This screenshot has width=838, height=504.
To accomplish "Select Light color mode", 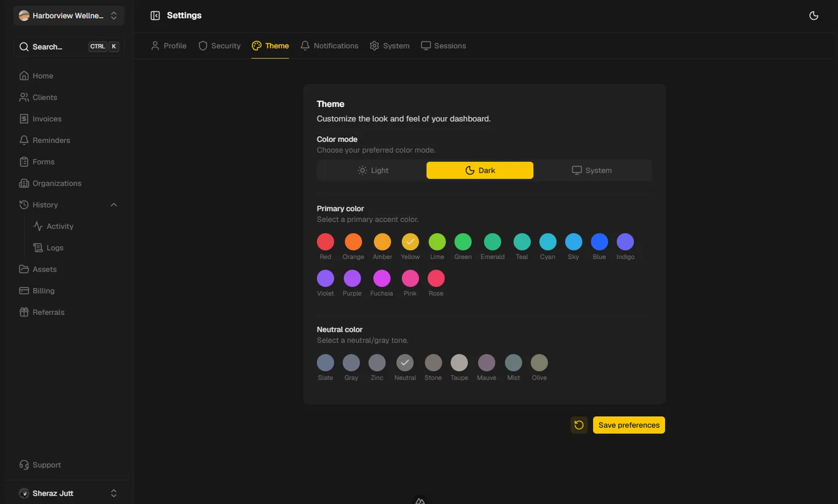I will tap(373, 171).
